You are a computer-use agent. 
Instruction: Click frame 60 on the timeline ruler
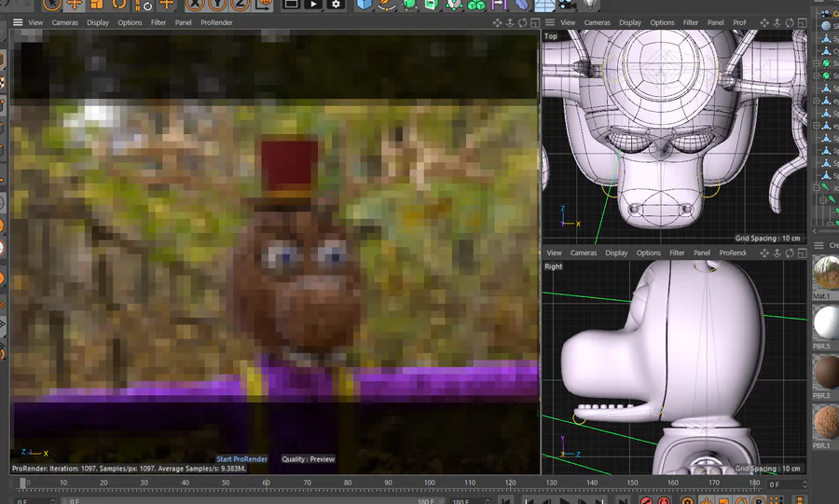point(266,482)
